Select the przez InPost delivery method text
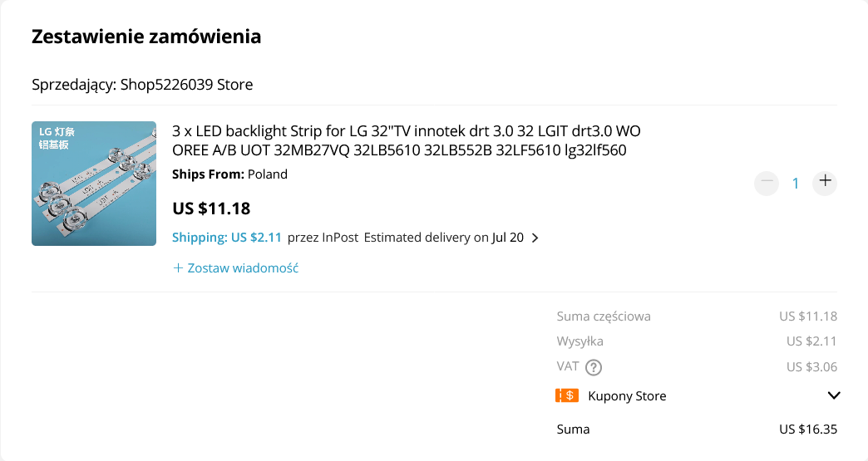 [x=323, y=238]
